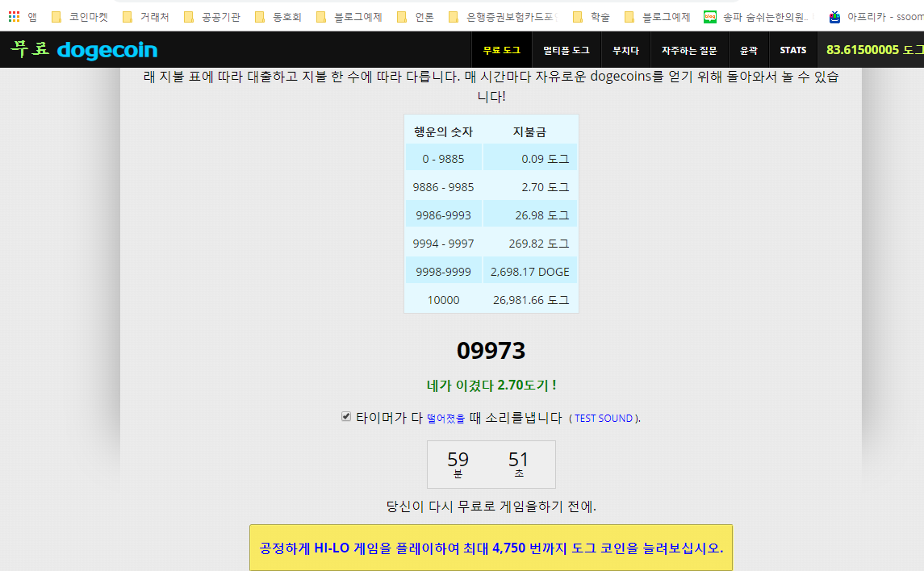Open the 거래처 bookmark folder
This screenshot has width=924, height=571.
[145, 17]
